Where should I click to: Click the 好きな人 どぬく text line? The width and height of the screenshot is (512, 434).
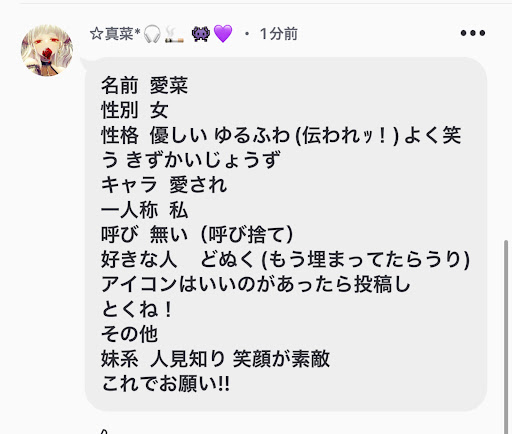click(x=285, y=260)
